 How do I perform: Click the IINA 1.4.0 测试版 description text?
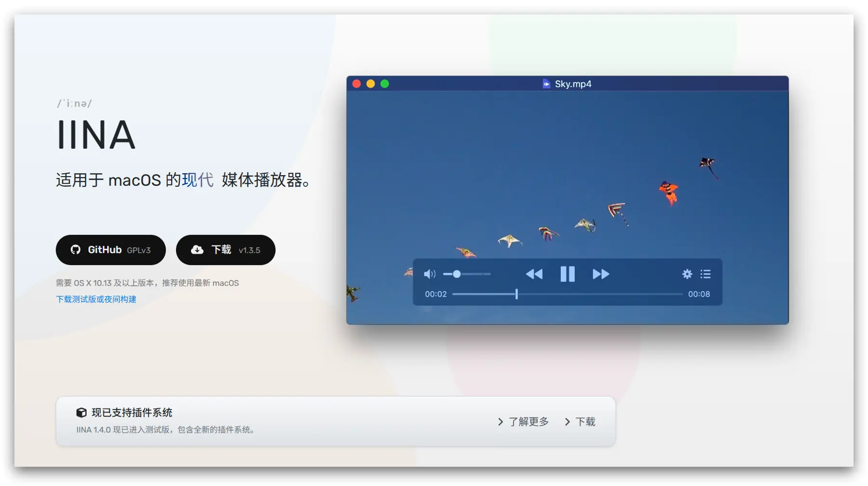point(166,430)
